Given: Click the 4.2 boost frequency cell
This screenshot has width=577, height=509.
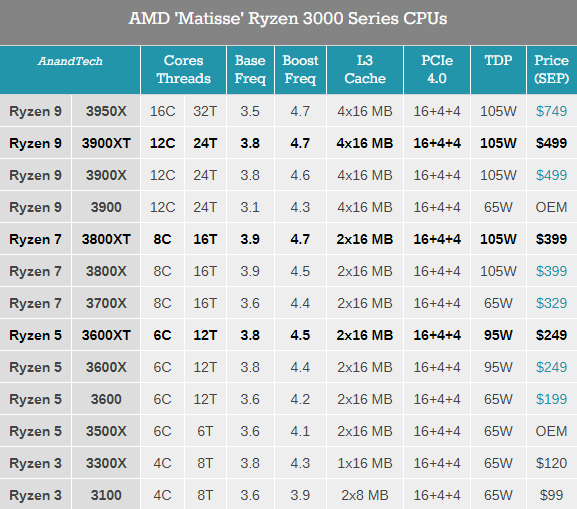Looking at the screenshot, I should (x=300, y=399).
